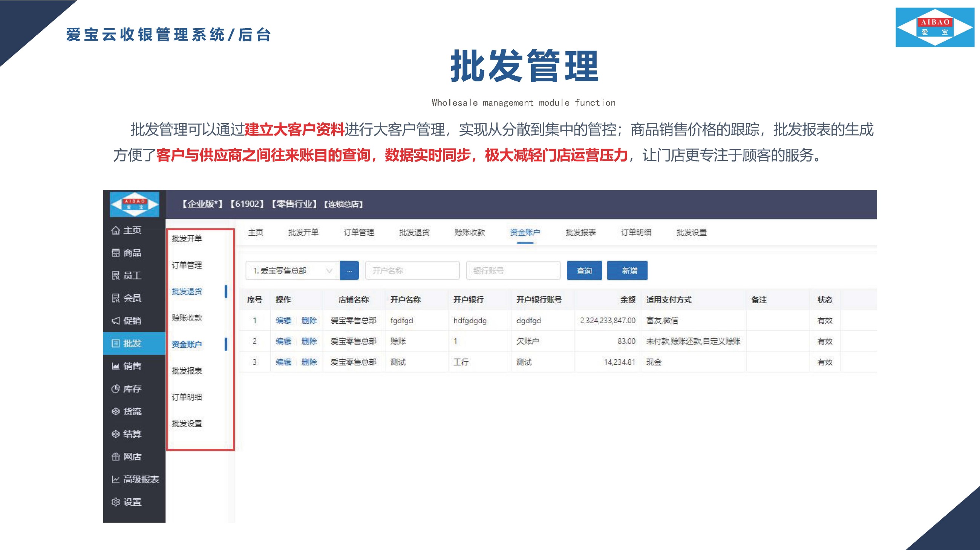Image resolution: width=980 pixels, height=550 pixels.
Task: Open 资金账户 in the submenu panel
Action: [187, 344]
